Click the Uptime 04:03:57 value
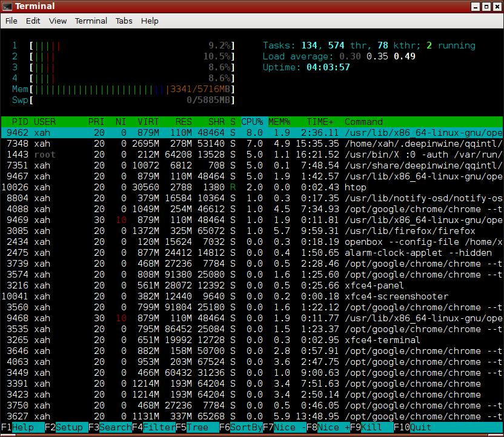Screen dimensions: 504x437 [328, 67]
